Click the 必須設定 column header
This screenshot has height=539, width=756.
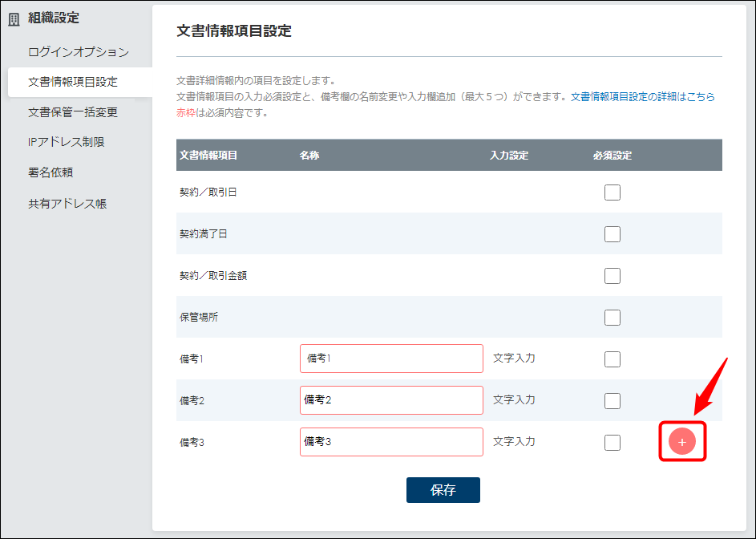point(612,156)
